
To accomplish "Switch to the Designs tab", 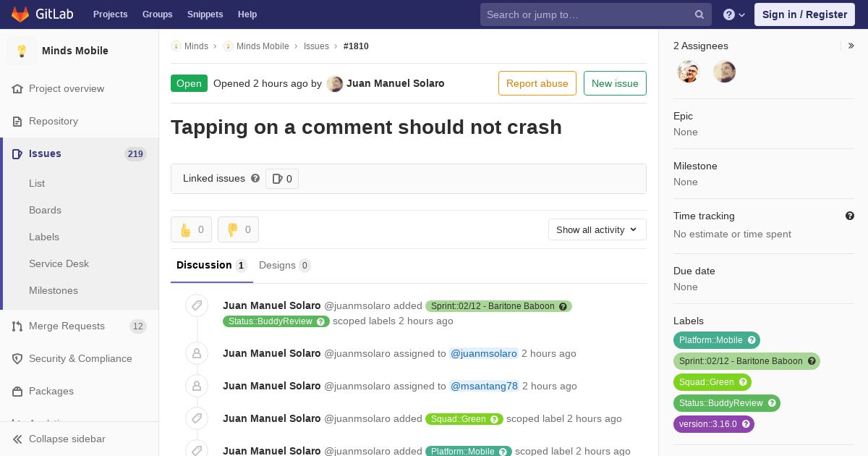I will [x=285, y=265].
